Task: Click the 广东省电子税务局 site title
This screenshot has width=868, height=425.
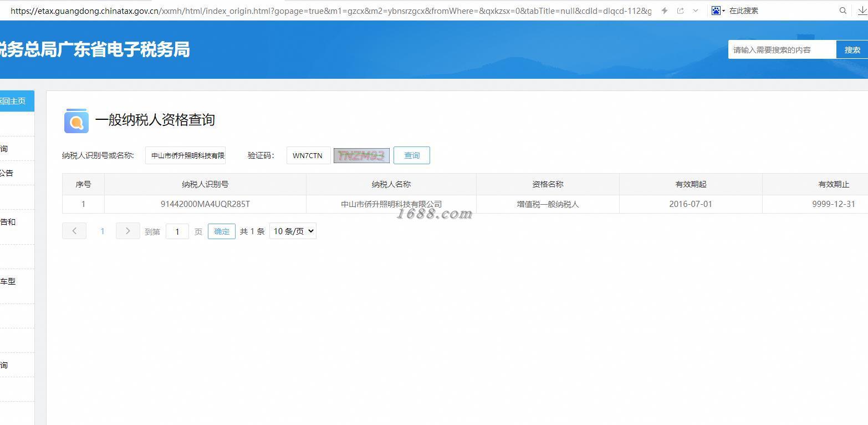Action: coord(124,49)
